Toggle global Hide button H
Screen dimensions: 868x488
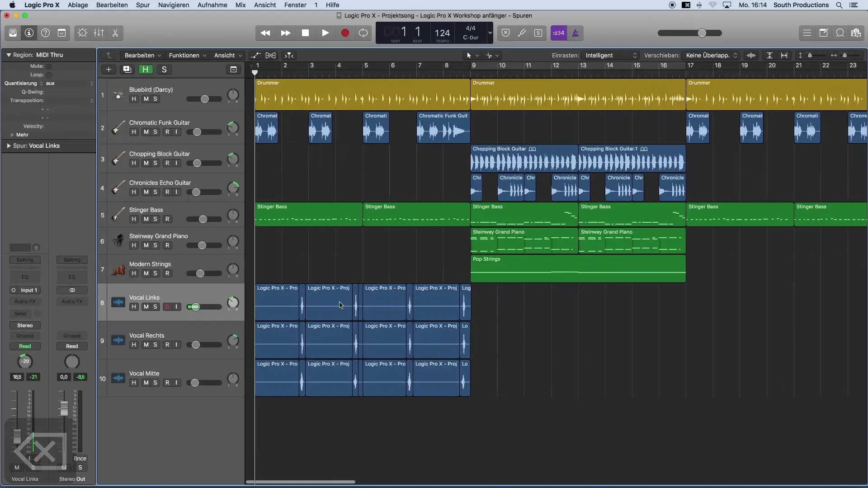click(146, 70)
